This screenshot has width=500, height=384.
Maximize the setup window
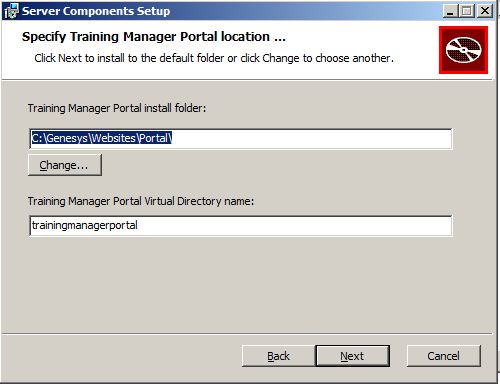(x=466, y=11)
